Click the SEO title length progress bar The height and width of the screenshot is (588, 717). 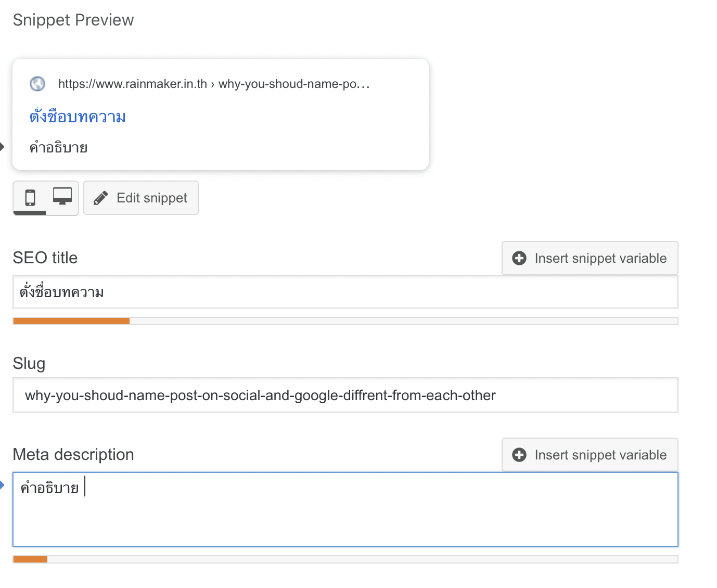pyautogui.click(x=345, y=321)
